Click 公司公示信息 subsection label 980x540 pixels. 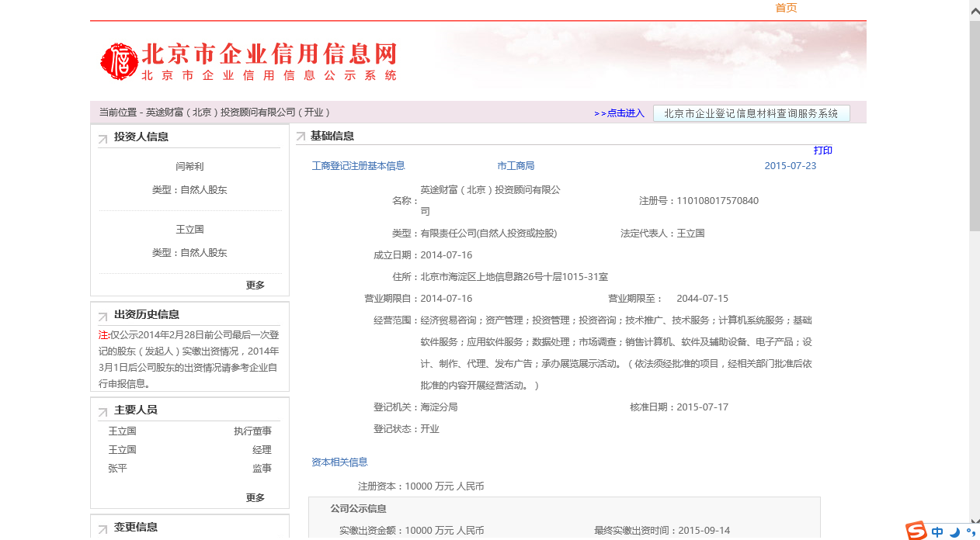(358, 509)
